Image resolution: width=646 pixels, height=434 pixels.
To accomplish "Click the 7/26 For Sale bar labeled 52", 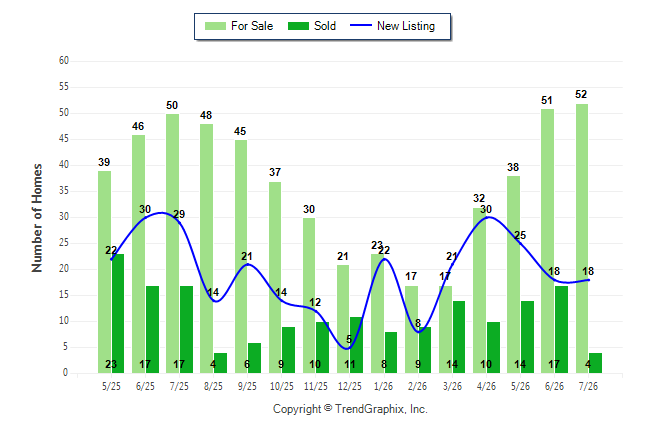I will tap(582, 239).
